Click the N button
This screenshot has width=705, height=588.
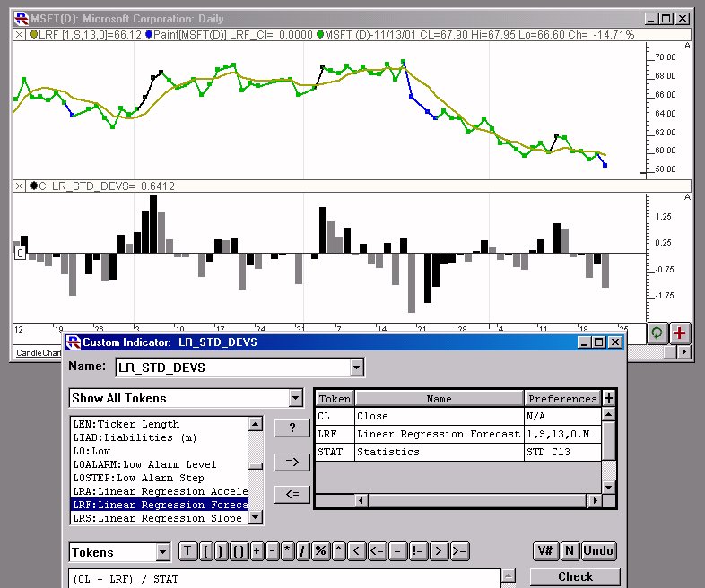pyautogui.click(x=570, y=550)
